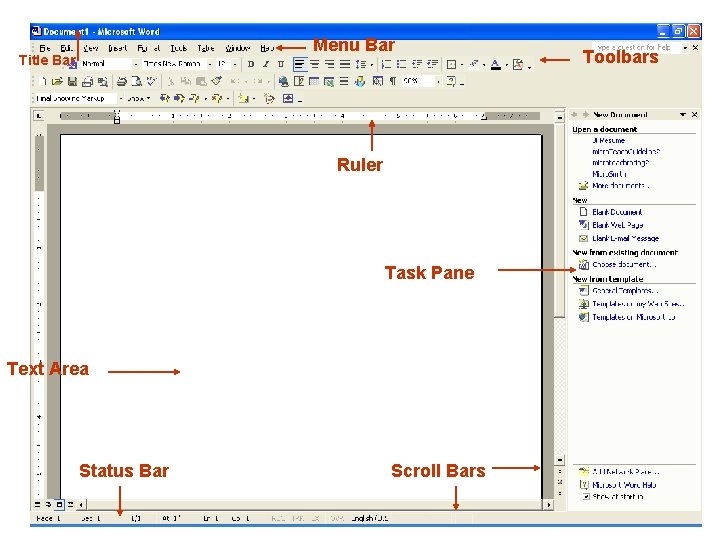Viewport: 720px width, 540px height.
Task: Open the View menu
Action: click(90, 48)
